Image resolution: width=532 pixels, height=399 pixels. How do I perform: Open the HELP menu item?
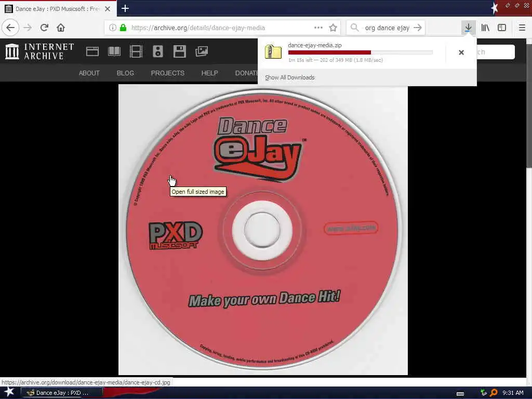pos(209,73)
